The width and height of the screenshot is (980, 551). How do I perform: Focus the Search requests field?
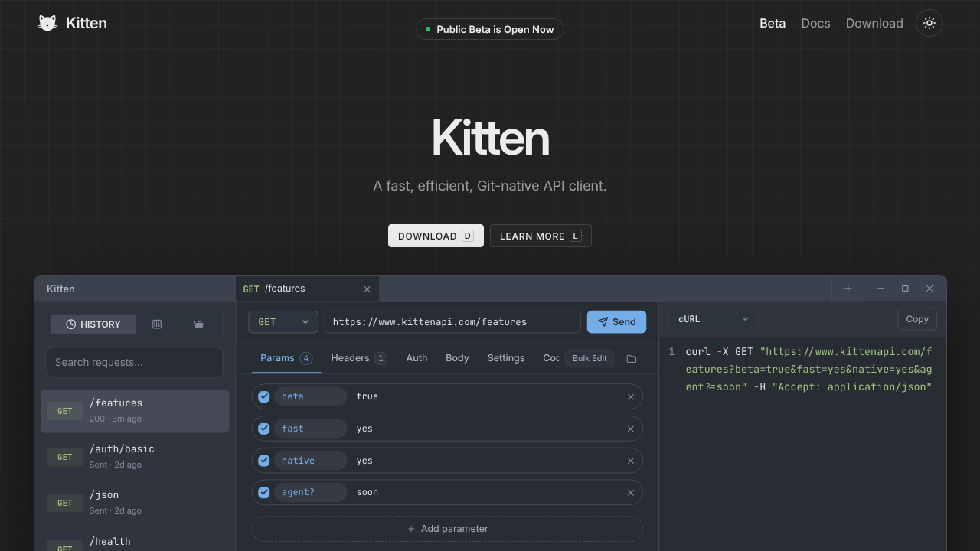click(x=135, y=362)
